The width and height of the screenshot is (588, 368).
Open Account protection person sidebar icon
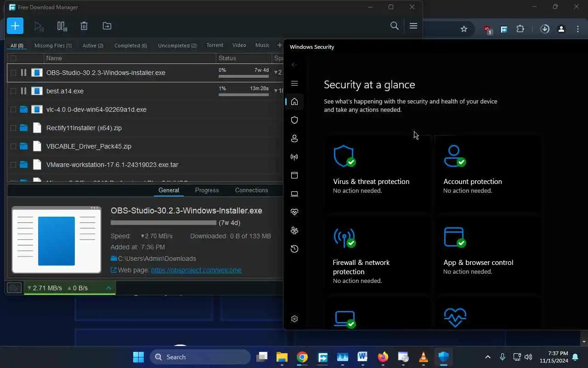[294, 138]
